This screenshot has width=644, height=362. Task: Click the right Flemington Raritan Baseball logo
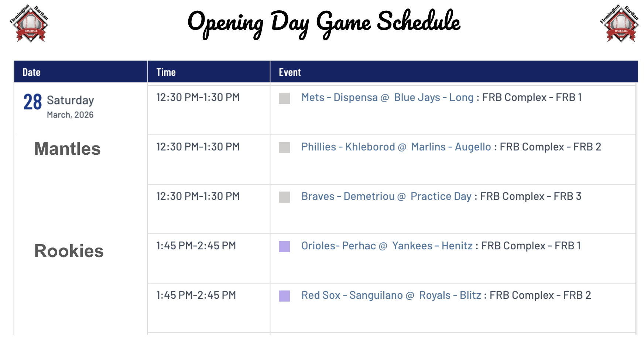pyautogui.click(x=619, y=23)
